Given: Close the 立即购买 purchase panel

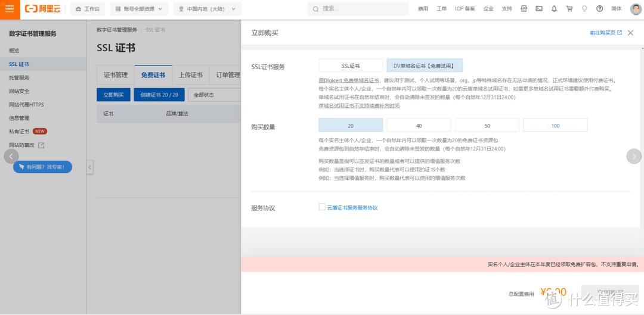Looking at the screenshot, I should click(x=631, y=33).
